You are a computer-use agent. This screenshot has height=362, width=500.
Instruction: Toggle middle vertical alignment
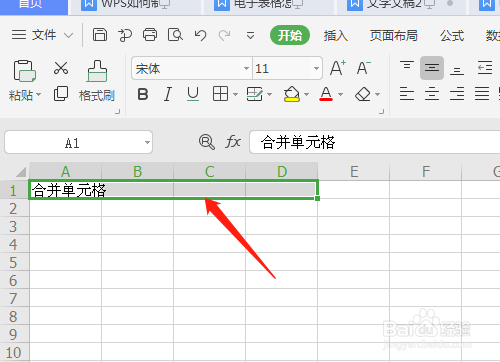pyautogui.click(x=432, y=68)
